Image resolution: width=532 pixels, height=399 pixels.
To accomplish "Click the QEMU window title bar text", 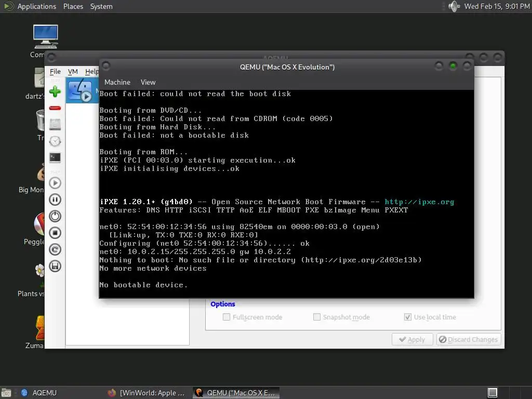I will point(287,67).
